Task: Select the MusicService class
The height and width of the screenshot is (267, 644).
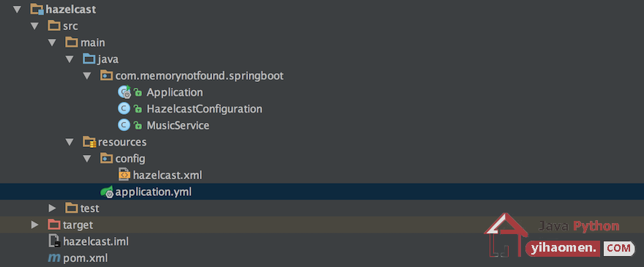Action: (x=178, y=125)
